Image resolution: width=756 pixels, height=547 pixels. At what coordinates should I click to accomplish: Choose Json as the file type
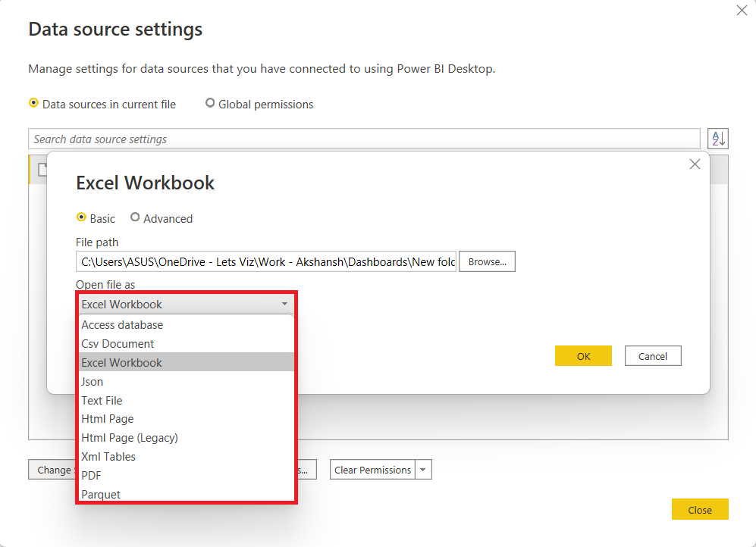point(92,381)
